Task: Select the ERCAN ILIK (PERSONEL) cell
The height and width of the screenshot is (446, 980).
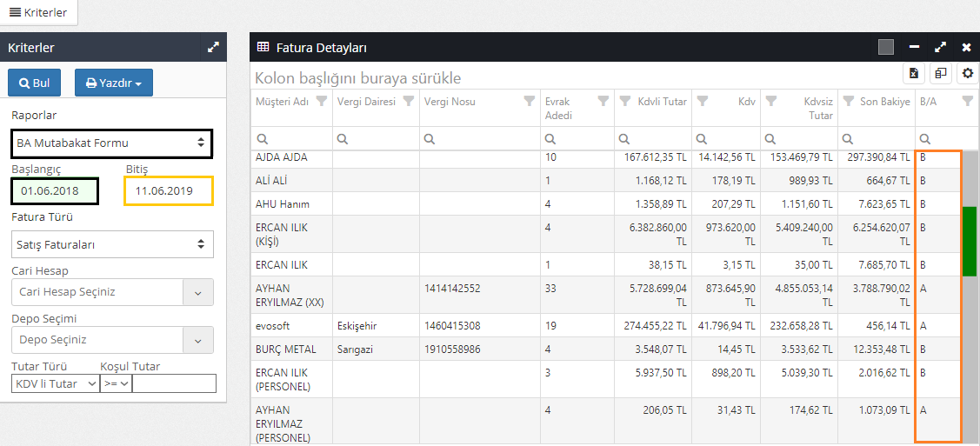Action: (x=291, y=379)
